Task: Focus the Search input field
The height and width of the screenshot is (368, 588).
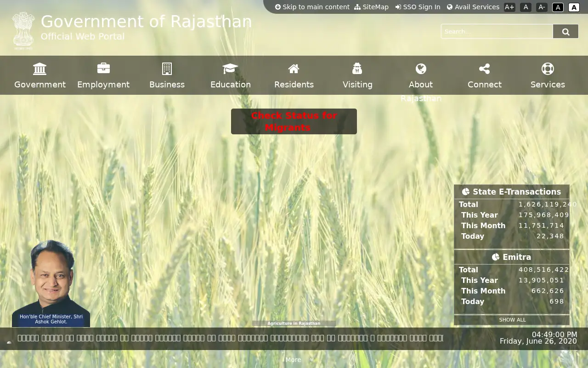Action: 497,31
